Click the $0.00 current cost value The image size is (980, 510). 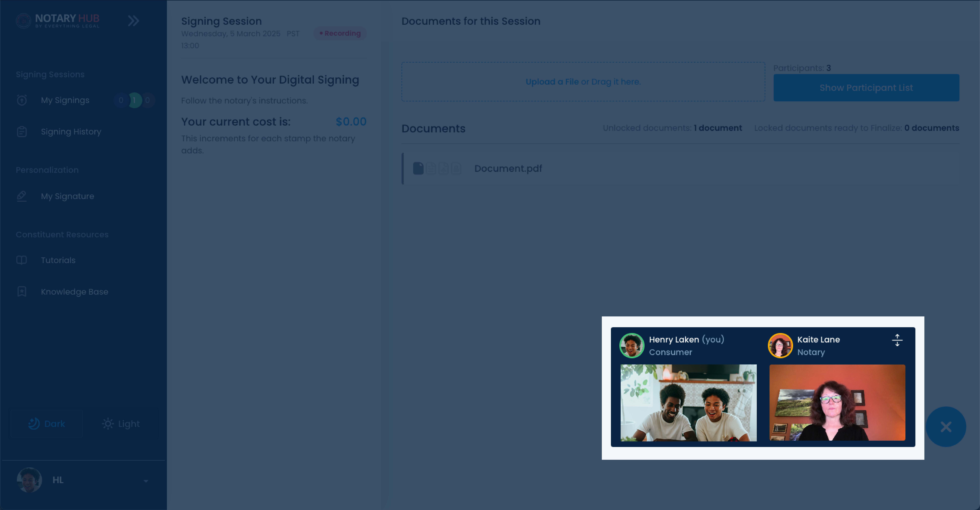click(351, 122)
